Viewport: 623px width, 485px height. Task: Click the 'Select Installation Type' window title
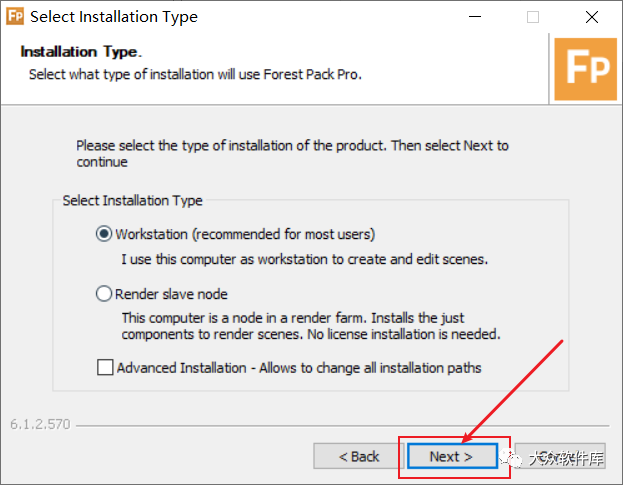pos(114,17)
